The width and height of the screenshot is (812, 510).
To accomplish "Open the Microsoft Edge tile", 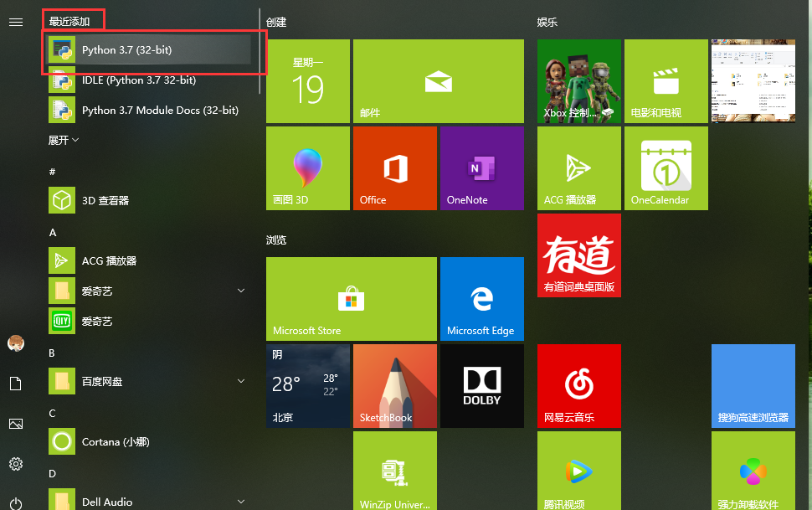I will tap(482, 299).
